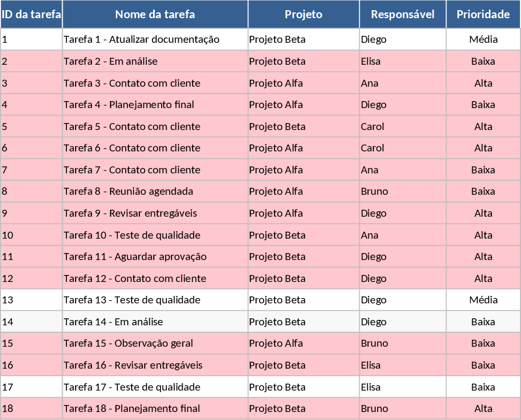The image size is (521, 420).
Task: Click the 'ID da tarefa' column header
Action: [31, 14]
